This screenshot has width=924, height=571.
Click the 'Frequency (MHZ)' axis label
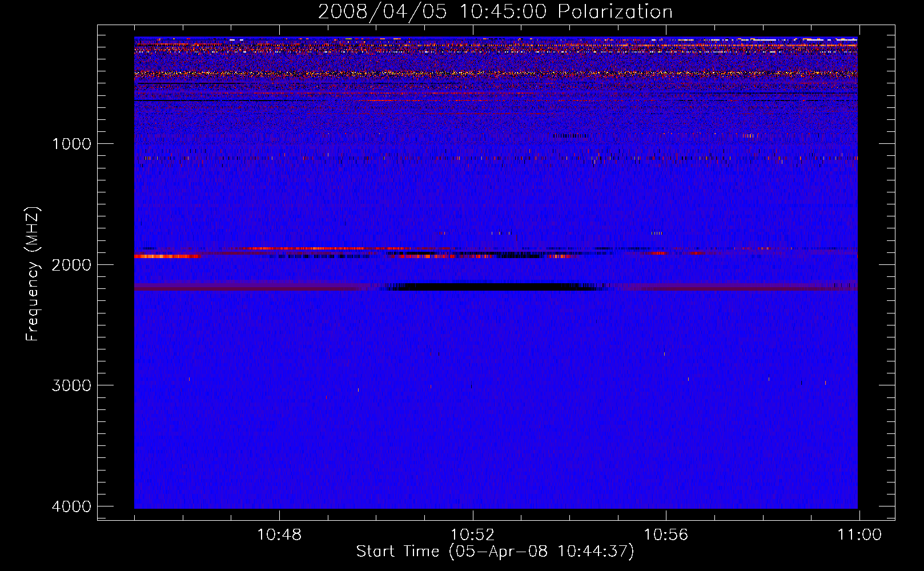coord(33,274)
